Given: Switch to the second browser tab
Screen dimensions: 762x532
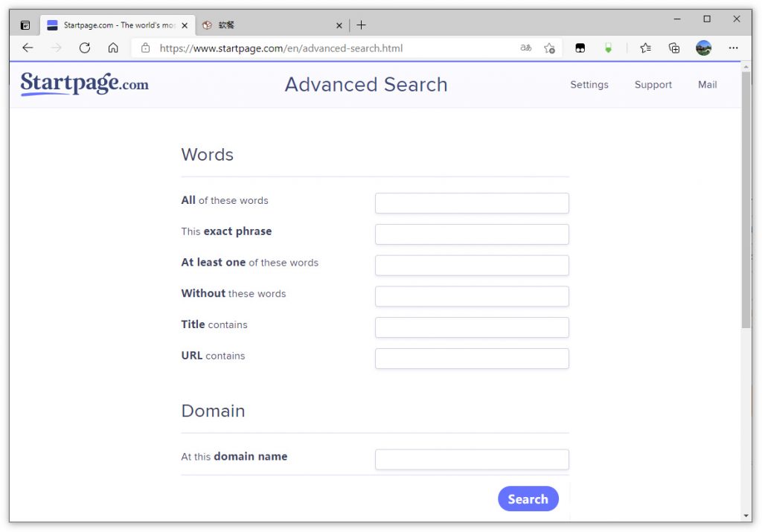Looking at the screenshot, I should pyautogui.click(x=268, y=25).
